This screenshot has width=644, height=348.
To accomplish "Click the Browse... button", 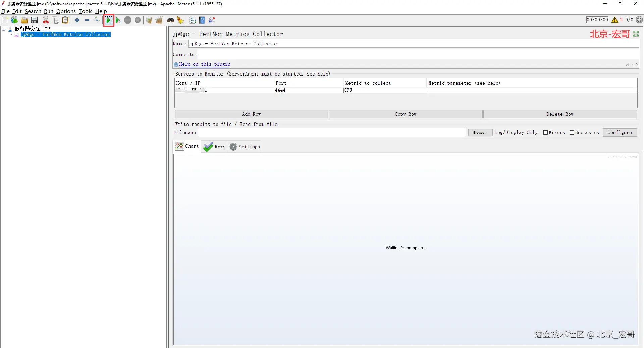I will 480,133.
